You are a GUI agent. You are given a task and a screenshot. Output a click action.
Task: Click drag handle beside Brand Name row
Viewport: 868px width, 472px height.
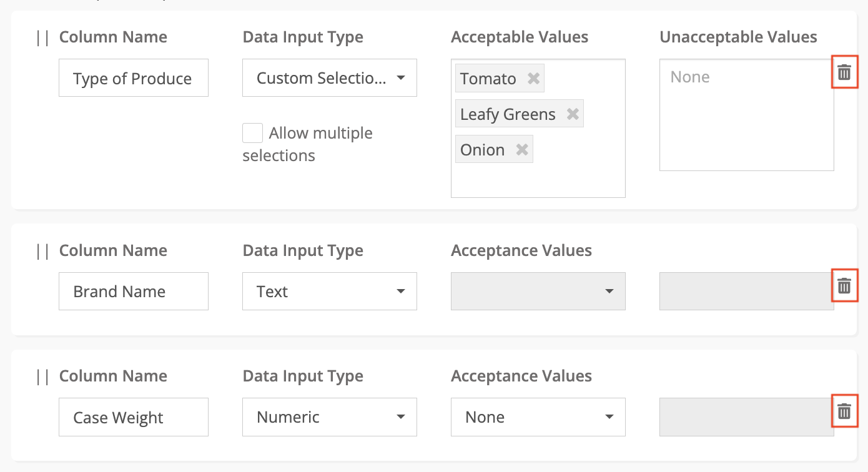tap(42, 251)
